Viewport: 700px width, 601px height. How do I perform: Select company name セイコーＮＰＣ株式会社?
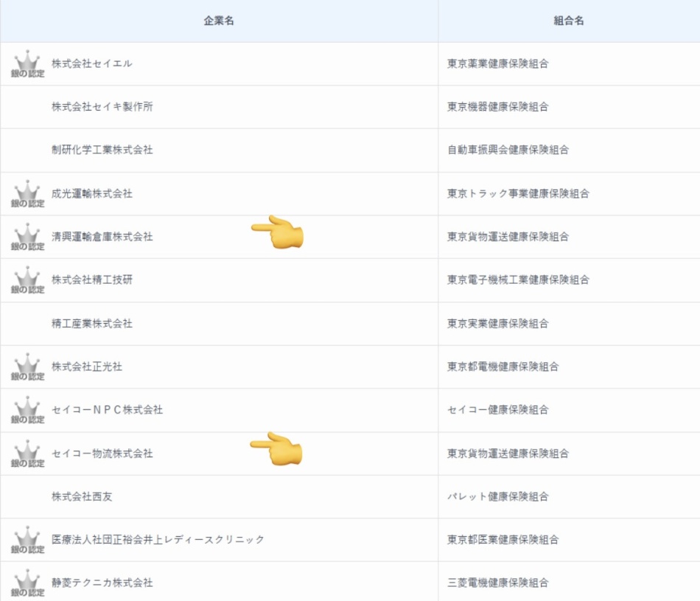pos(107,410)
